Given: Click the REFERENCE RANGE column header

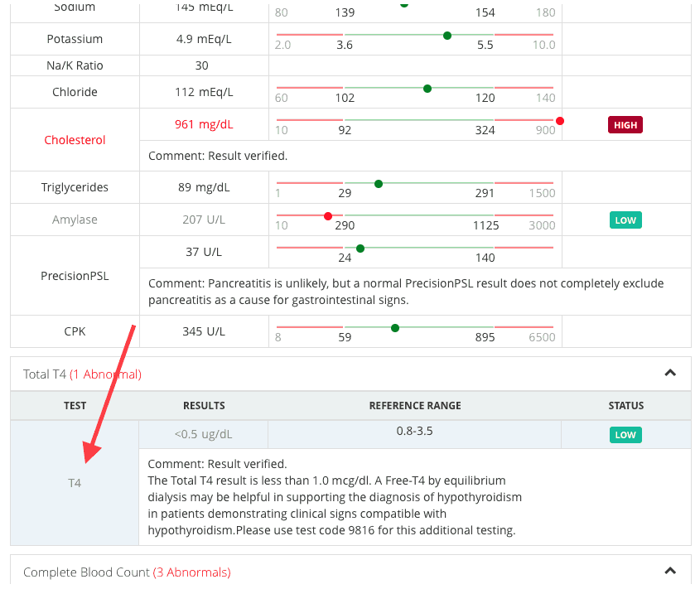Looking at the screenshot, I should (x=415, y=405).
